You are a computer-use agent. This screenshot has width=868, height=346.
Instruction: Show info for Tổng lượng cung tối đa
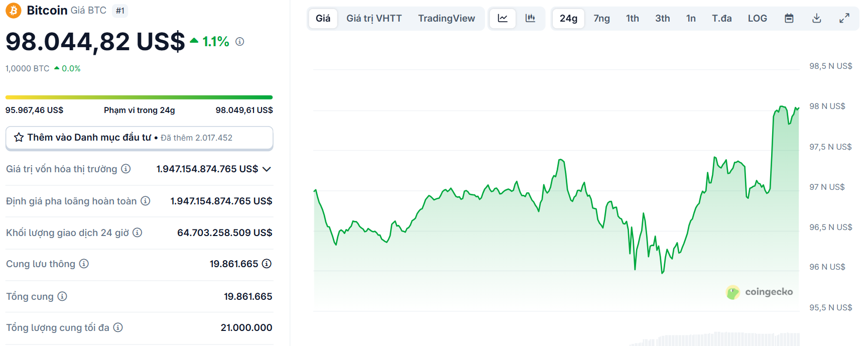point(118,327)
